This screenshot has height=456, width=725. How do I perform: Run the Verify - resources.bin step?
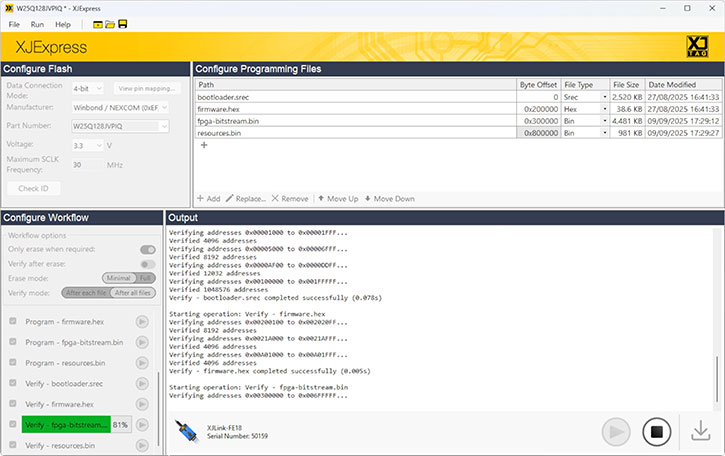click(142, 445)
